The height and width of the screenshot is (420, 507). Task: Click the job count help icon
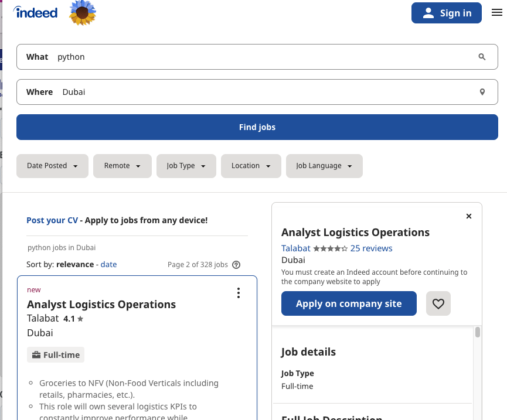pos(236,265)
